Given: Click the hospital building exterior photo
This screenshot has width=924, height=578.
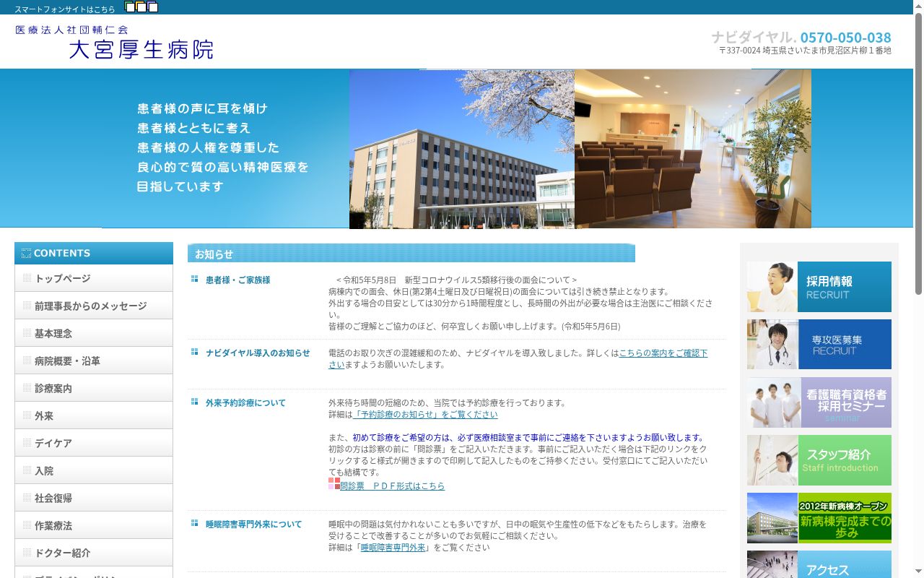Looking at the screenshot, I should point(462,149).
